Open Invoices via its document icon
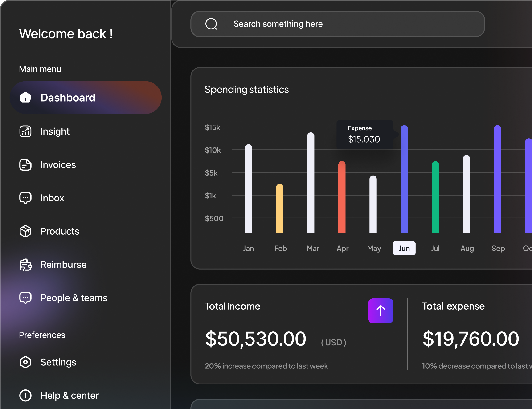Viewport: 532px width, 409px height. (25, 165)
